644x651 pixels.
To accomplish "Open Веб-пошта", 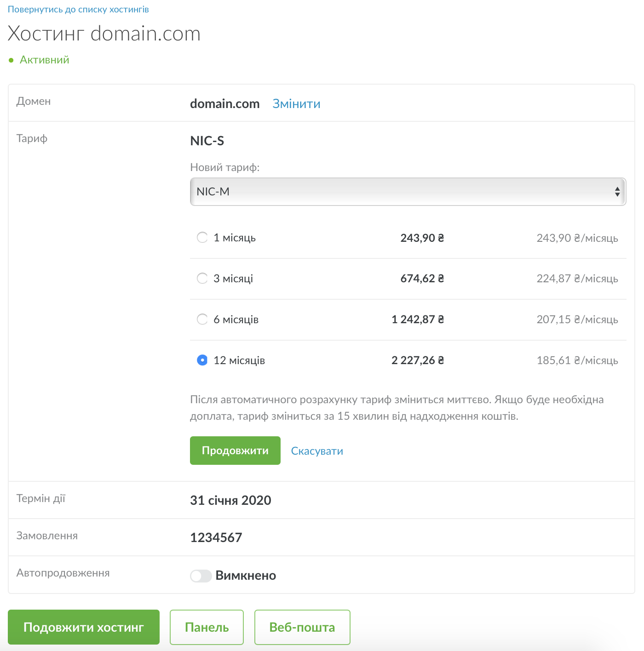I will (x=302, y=627).
